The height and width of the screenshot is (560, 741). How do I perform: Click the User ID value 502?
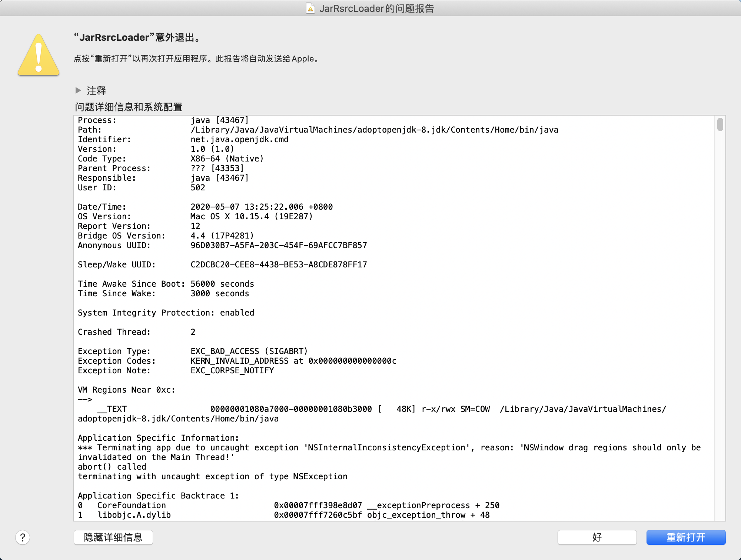click(x=198, y=187)
